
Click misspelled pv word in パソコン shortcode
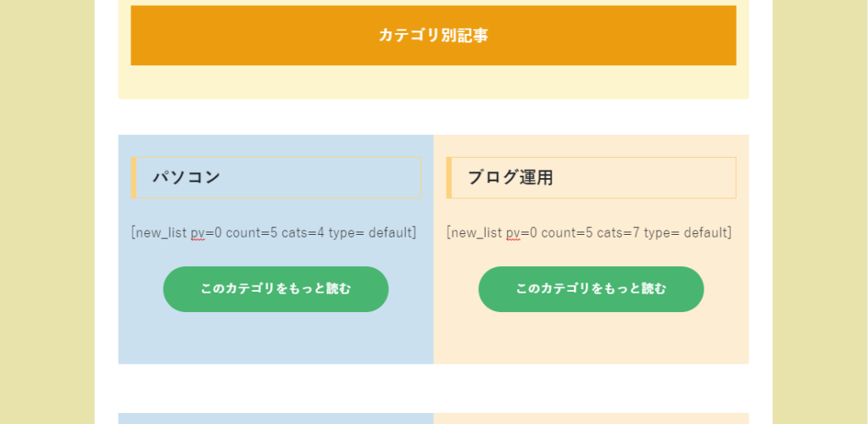point(198,233)
